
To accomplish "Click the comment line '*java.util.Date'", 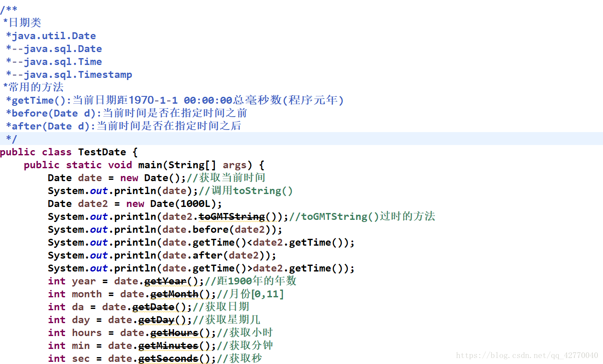I will coord(51,36).
